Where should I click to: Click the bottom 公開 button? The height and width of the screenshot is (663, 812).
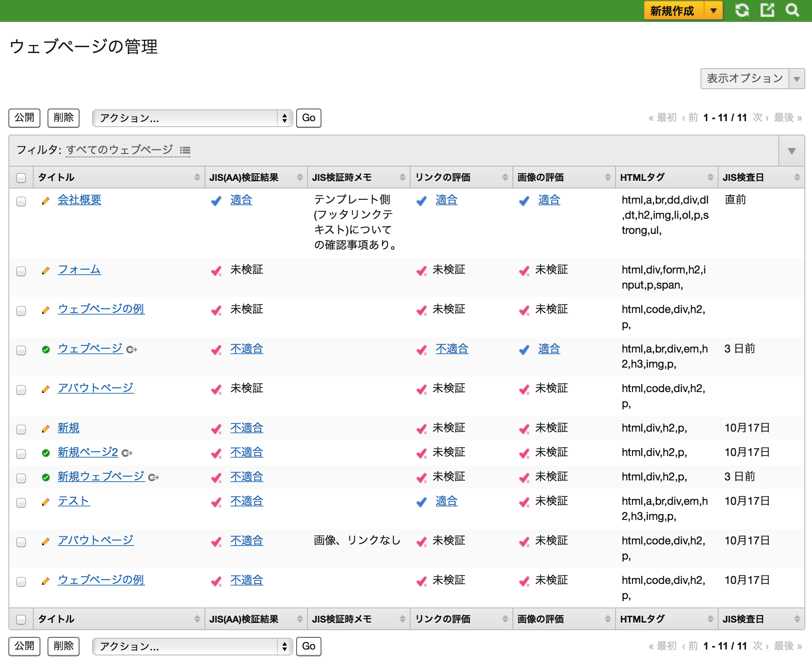click(24, 646)
